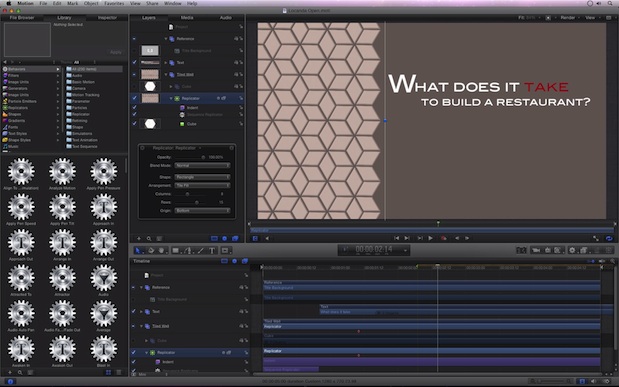Click the Play button in transport controls
This screenshot has width=619, height=387.
click(x=430, y=238)
